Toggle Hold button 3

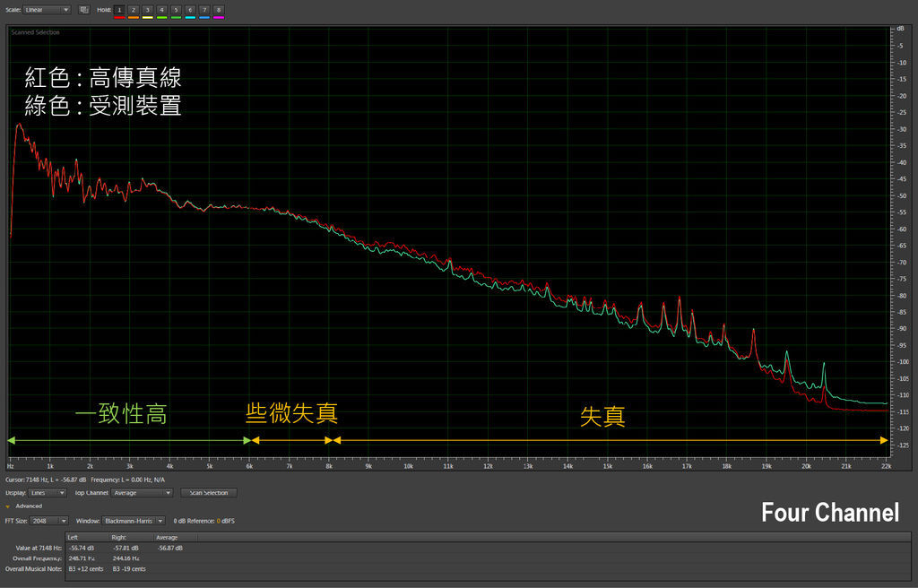click(148, 9)
